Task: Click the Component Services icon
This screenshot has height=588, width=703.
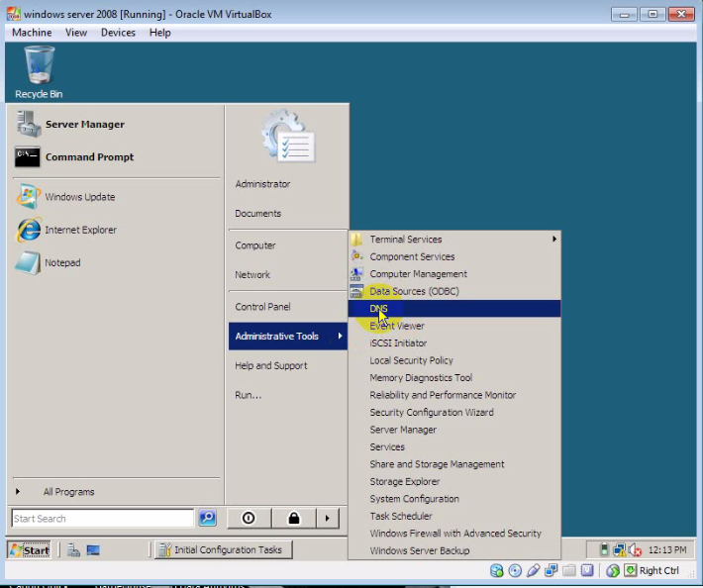Action: pos(356,256)
